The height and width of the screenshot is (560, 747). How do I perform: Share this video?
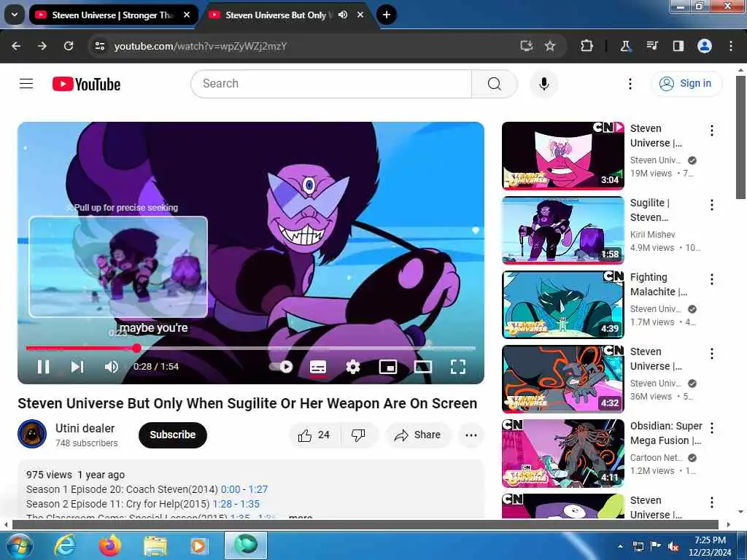point(417,435)
